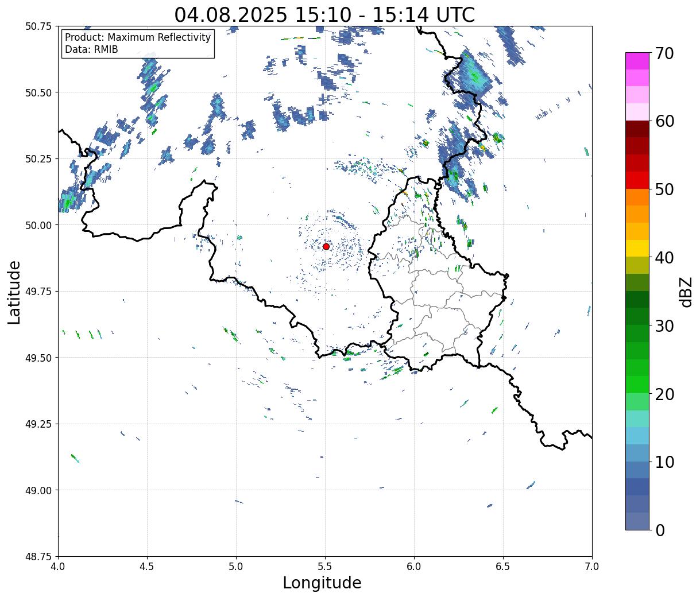Click the red radar location marker
Viewport: 700px width, 597px height.
point(326,246)
